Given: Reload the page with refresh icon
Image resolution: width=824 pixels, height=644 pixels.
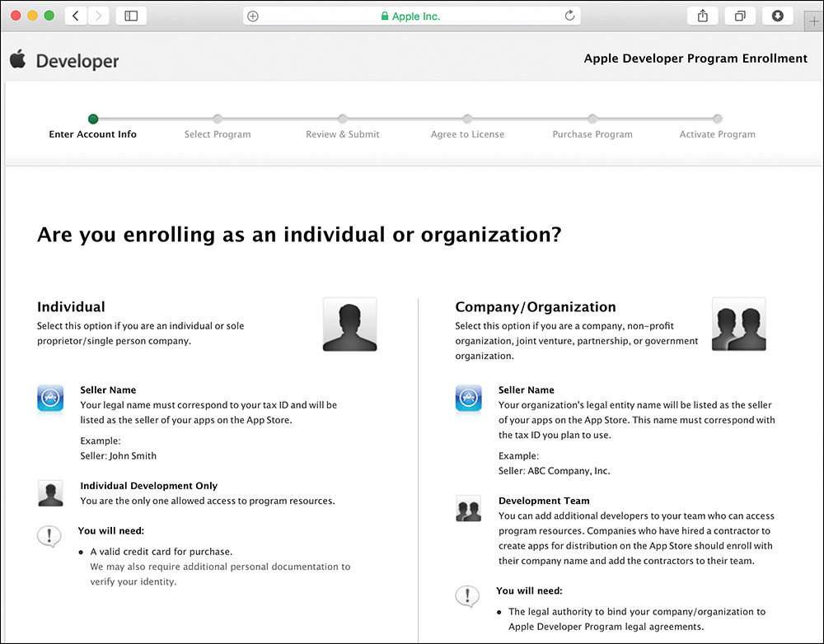Looking at the screenshot, I should 569,16.
